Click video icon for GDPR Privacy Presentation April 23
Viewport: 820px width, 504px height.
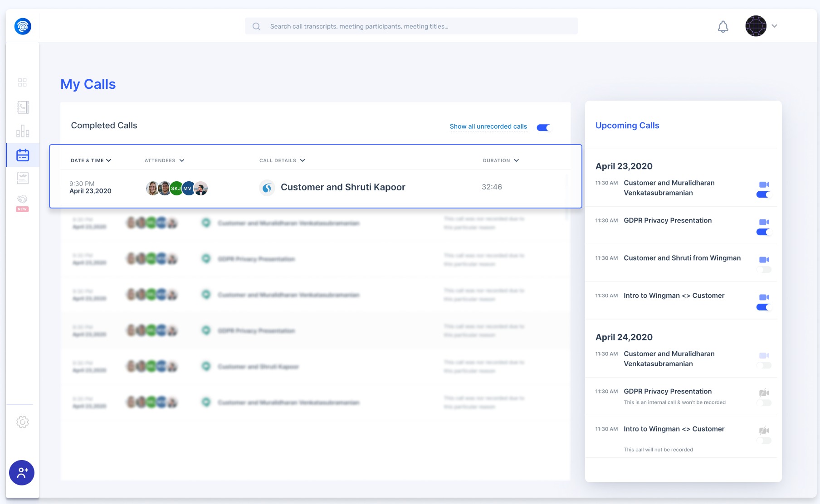pyautogui.click(x=764, y=222)
